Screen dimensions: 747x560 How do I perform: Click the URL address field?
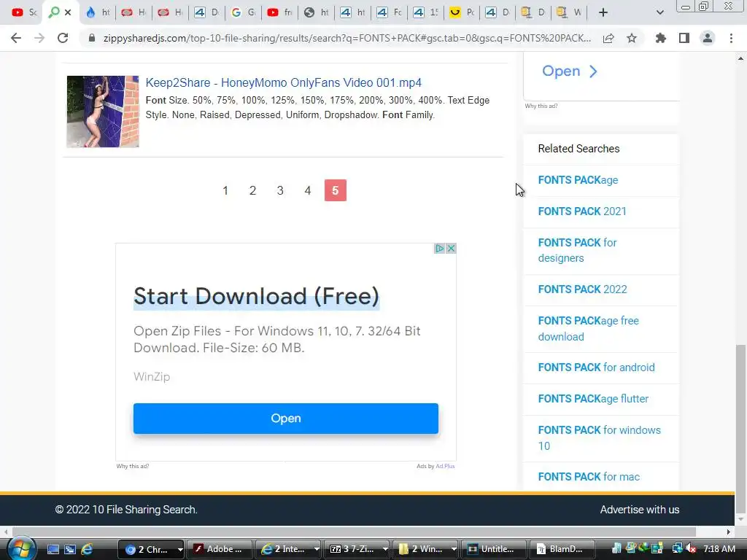point(347,38)
